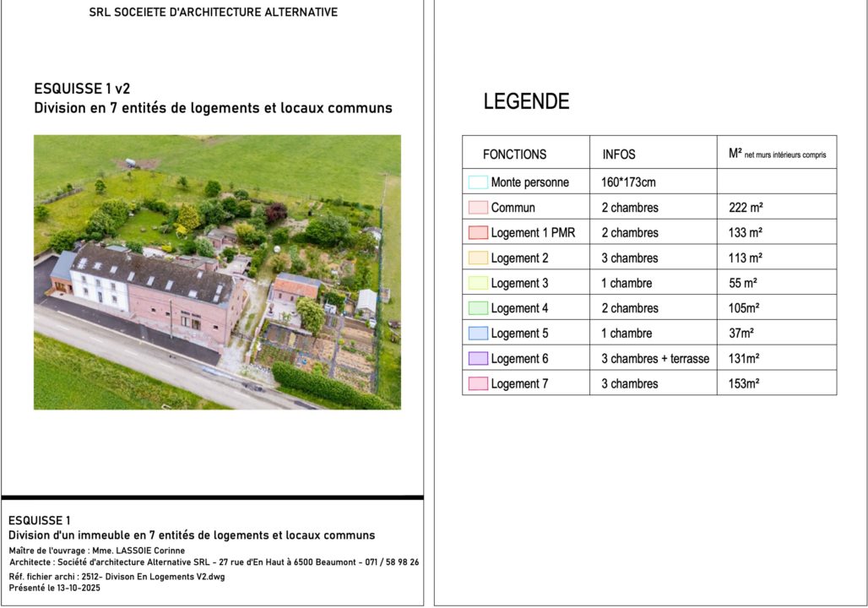Pick the orange Logement 2 swatch

[478, 258]
